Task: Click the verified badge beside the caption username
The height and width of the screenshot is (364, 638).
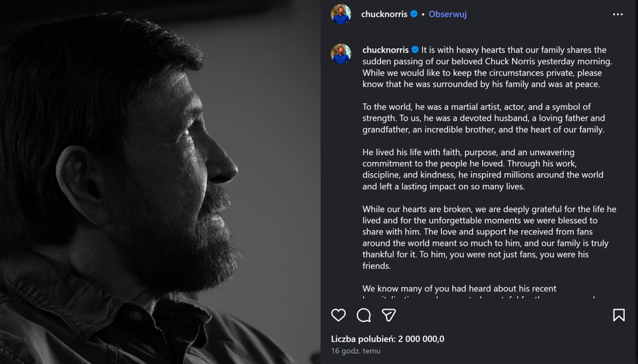Action: (415, 50)
